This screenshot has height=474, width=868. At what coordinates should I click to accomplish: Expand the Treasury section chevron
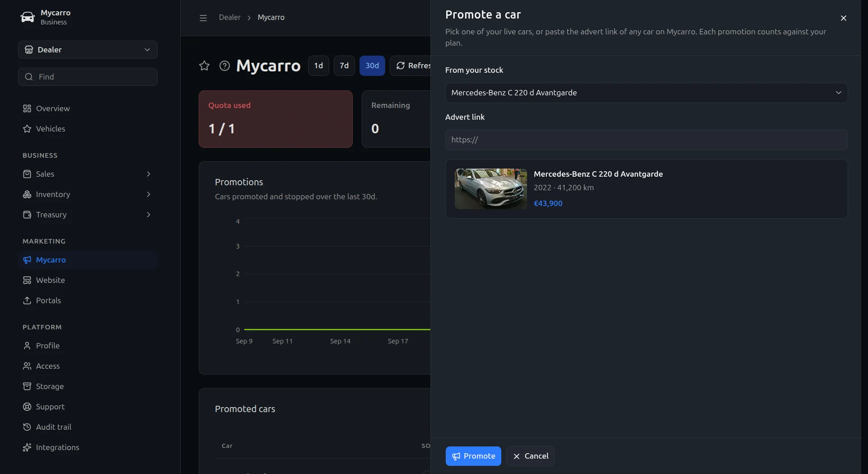(x=149, y=215)
